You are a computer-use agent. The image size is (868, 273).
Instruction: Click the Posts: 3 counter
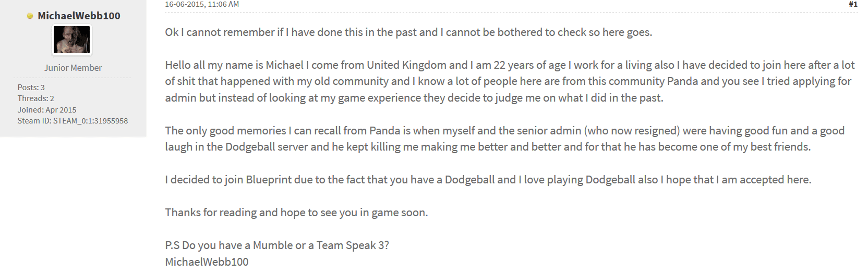[31, 88]
